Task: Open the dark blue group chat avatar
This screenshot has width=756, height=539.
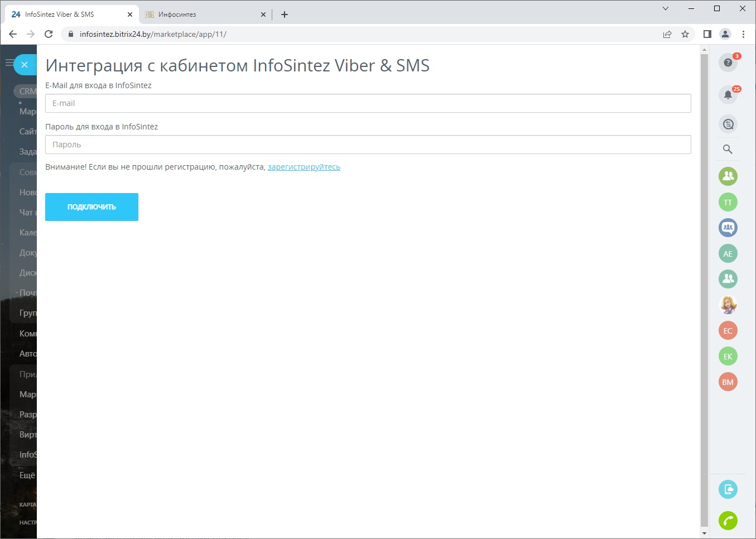Action: click(x=728, y=228)
